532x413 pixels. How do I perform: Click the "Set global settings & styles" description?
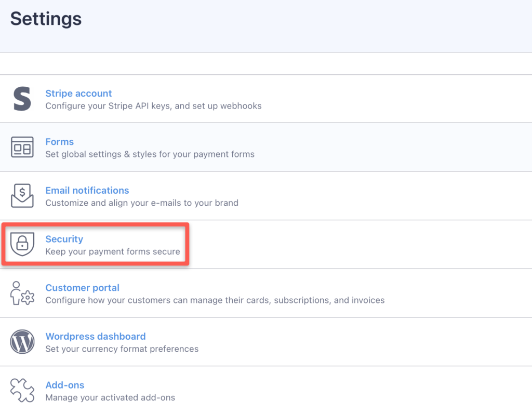[150, 154]
